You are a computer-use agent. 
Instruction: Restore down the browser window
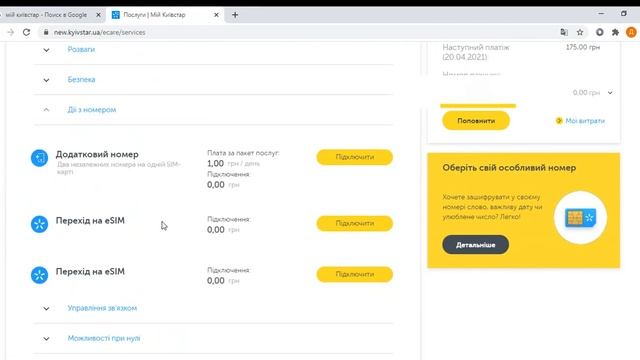click(624, 13)
